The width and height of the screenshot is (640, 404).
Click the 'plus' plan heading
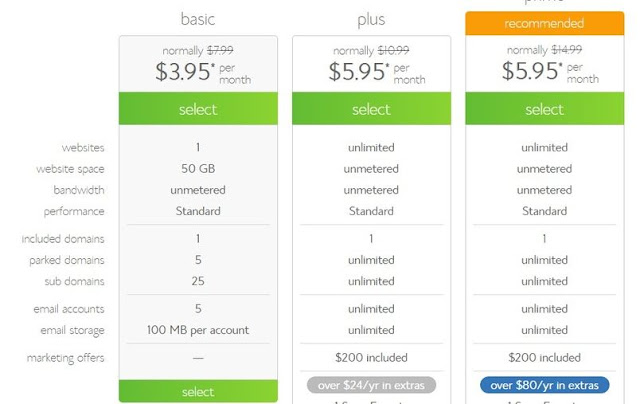[371, 19]
